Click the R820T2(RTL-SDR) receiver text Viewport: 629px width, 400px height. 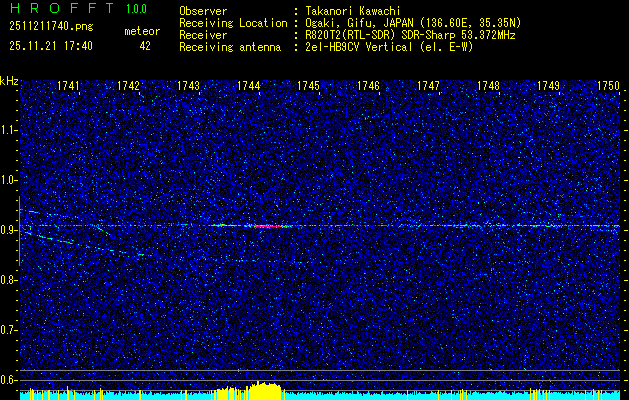point(408,35)
